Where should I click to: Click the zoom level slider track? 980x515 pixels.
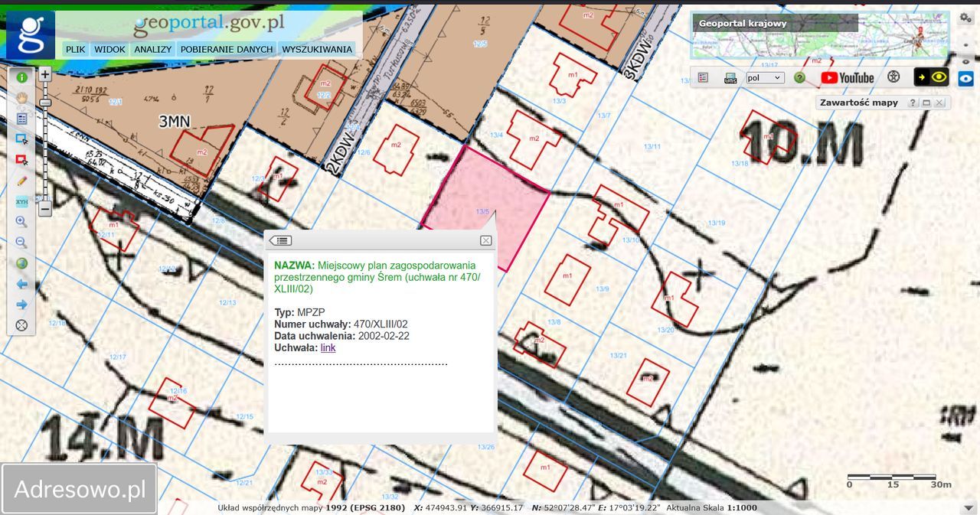click(x=45, y=141)
